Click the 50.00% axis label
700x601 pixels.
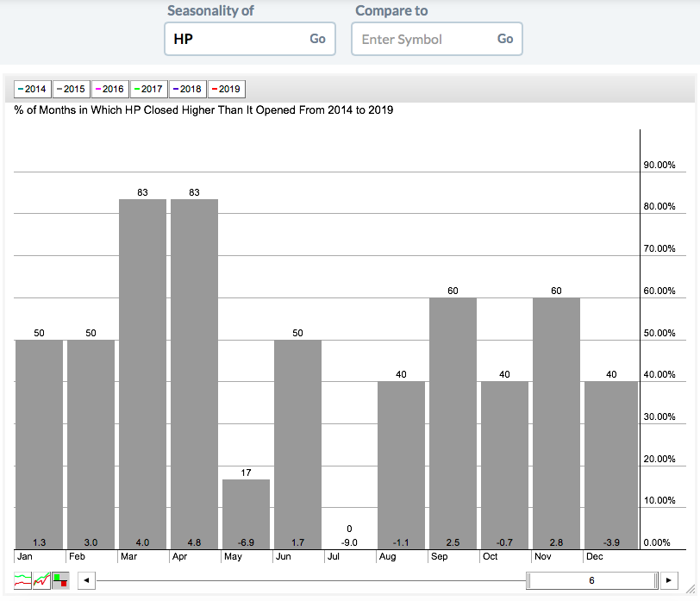659,333
